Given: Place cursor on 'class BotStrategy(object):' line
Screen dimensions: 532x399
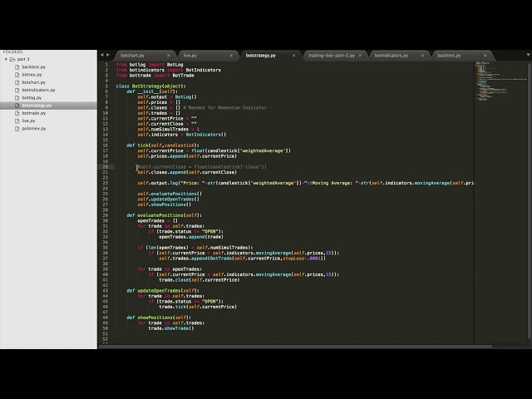Looking at the screenshot, I should coord(150,86).
